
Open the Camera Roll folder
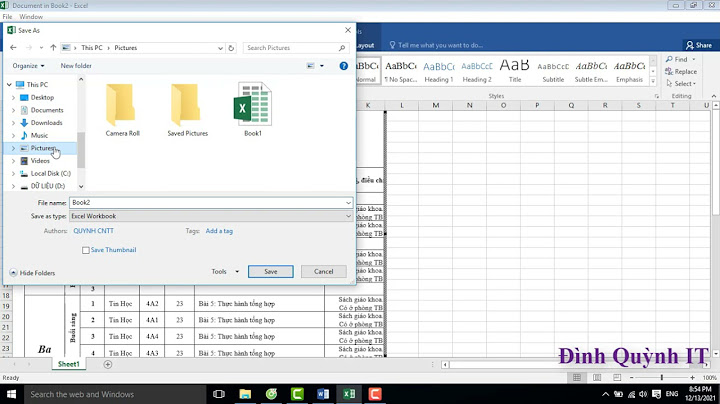coord(122,110)
